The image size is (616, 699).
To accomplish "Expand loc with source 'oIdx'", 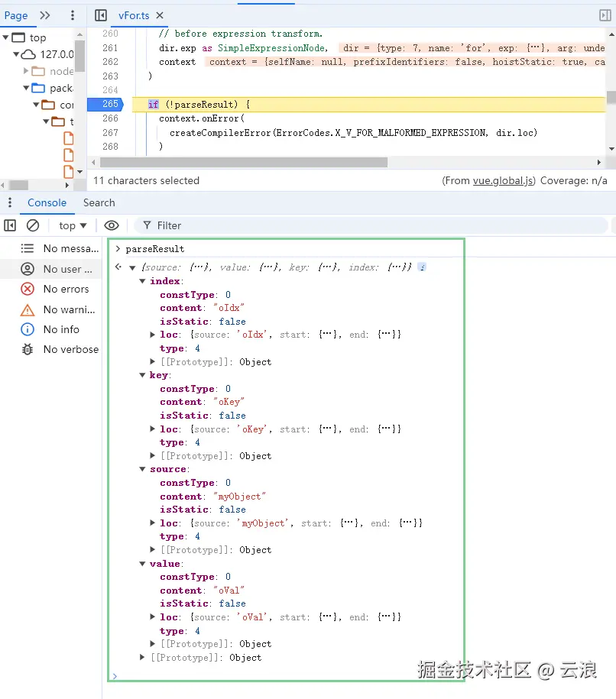I will click(x=153, y=335).
